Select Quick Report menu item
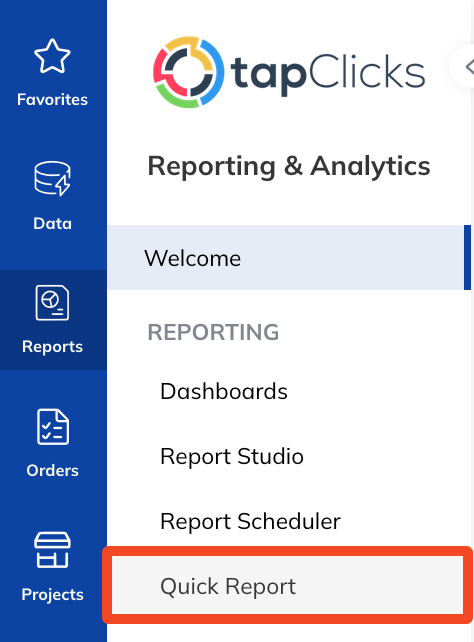 tap(288, 586)
